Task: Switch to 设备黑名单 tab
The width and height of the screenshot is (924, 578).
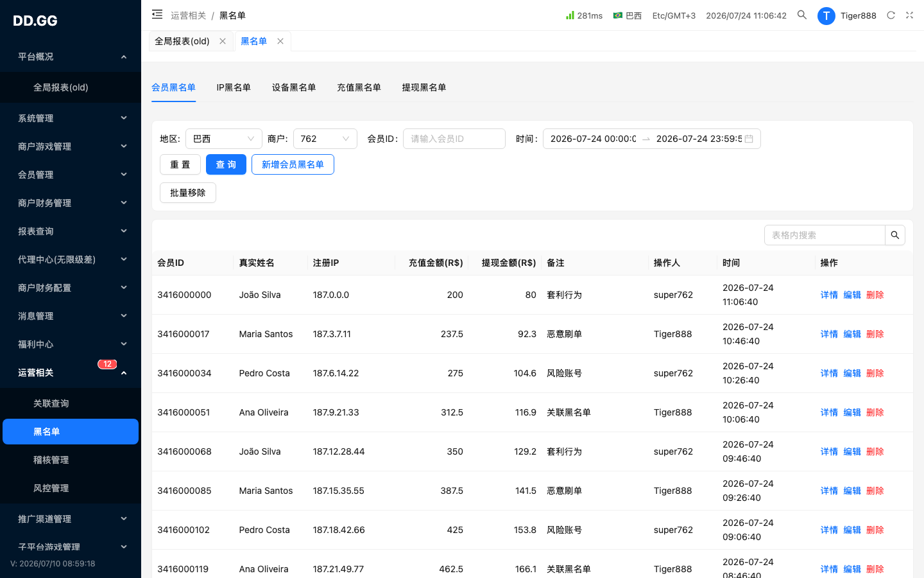Action: pyautogui.click(x=294, y=87)
